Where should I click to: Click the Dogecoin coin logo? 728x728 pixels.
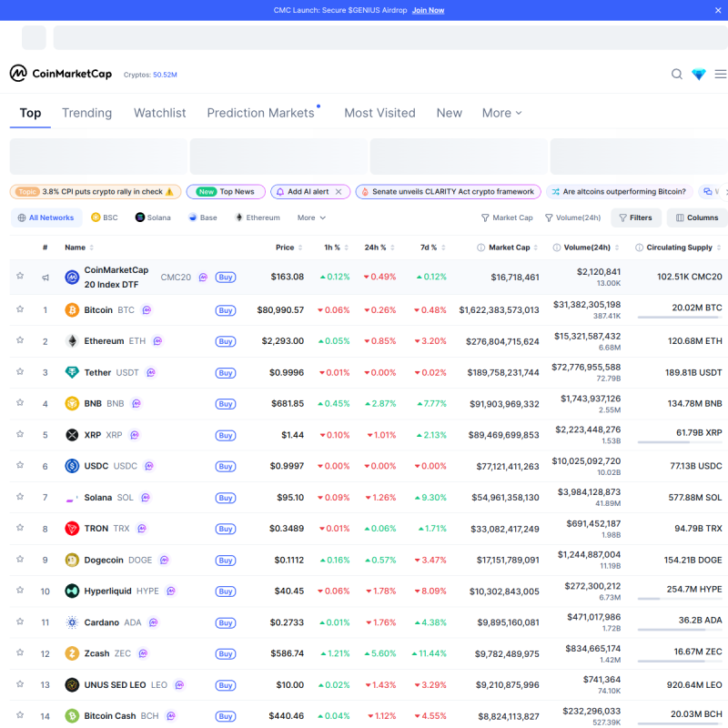pos(72,560)
